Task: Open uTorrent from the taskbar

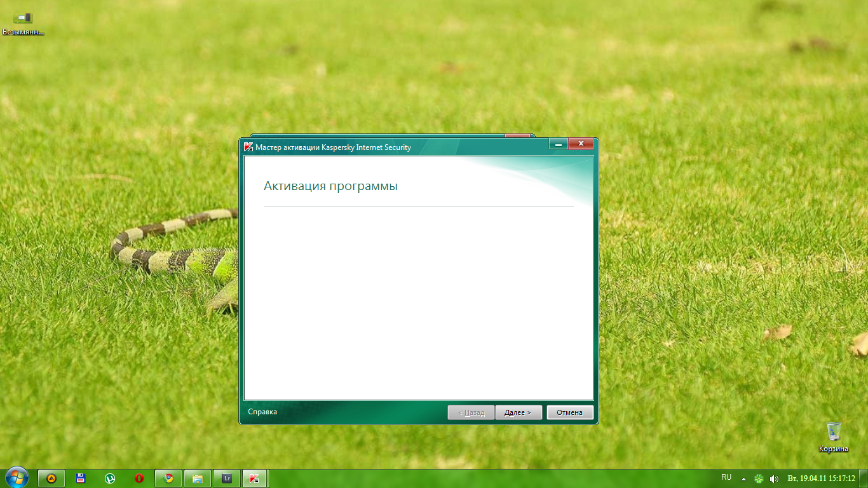Action: (110, 478)
